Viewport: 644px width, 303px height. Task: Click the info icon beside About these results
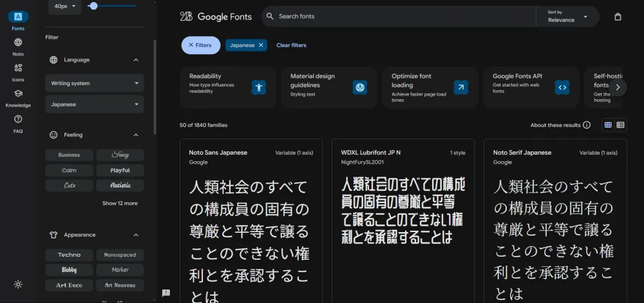pos(587,125)
